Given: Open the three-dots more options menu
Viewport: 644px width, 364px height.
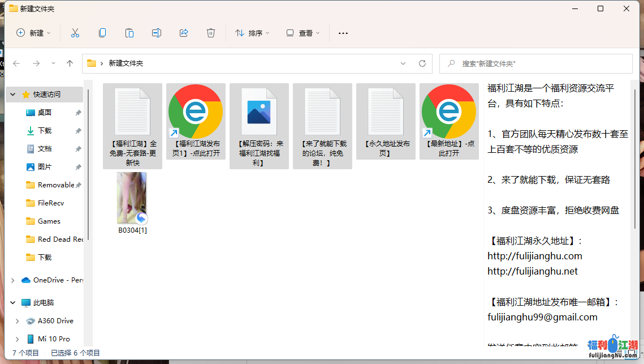Looking at the screenshot, I should click(343, 33).
